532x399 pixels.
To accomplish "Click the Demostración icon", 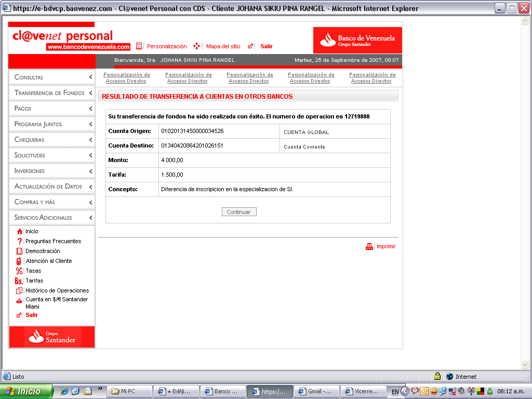I will pos(20,251).
